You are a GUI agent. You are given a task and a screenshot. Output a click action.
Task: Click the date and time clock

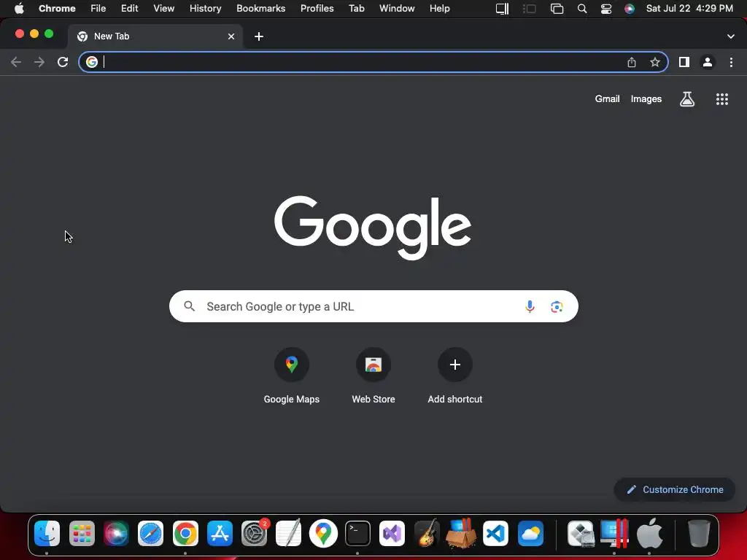click(689, 9)
